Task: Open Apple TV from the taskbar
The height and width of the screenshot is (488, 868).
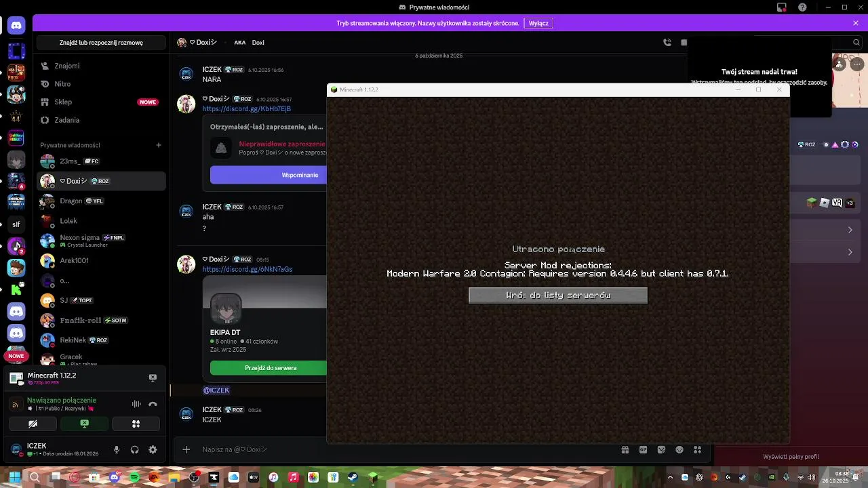Action: 254,478
